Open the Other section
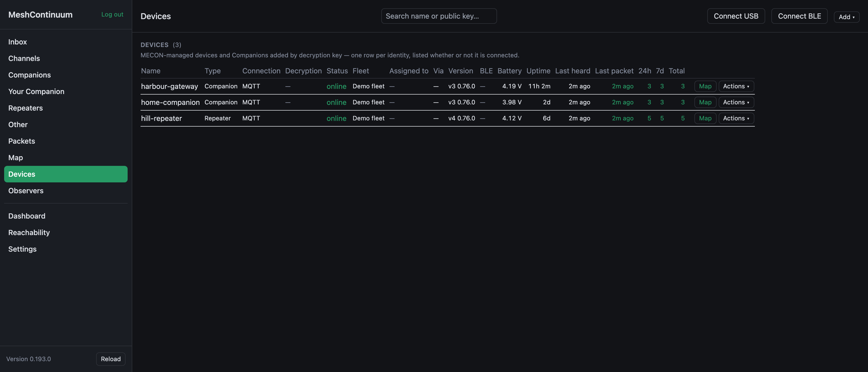This screenshot has width=868, height=372. 66,124
